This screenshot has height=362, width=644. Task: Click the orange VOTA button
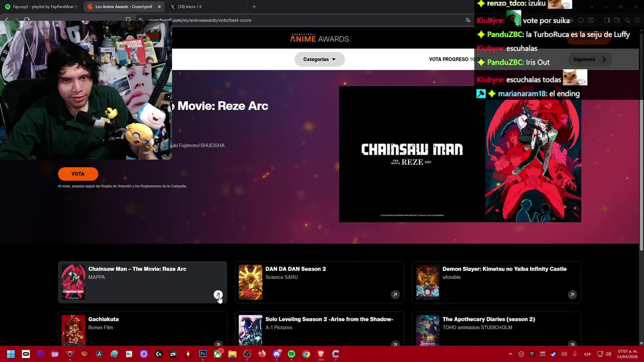coord(78,174)
